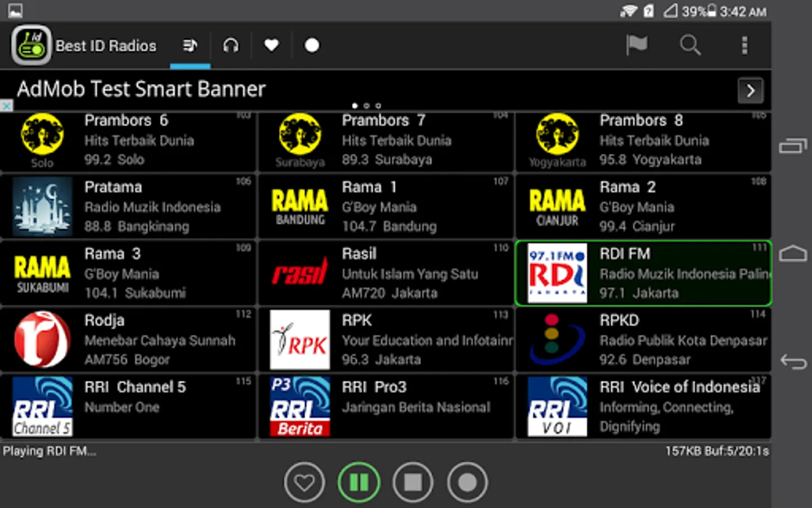Viewport: 812px width, 508px height.
Task: Select the Prambors 7 Surabaya logo
Action: tap(300, 141)
